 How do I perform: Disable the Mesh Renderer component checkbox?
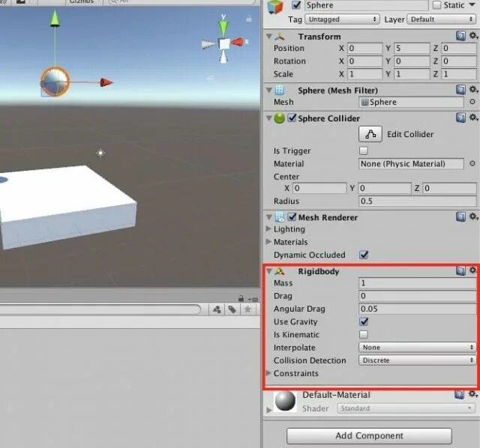pyautogui.click(x=292, y=217)
